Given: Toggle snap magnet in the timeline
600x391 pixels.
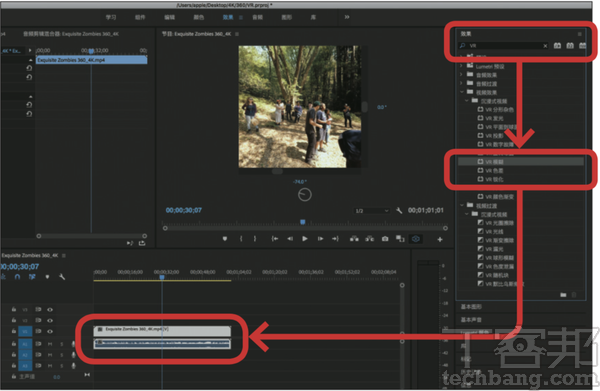Looking at the screenshot, I should click(17, 277).
